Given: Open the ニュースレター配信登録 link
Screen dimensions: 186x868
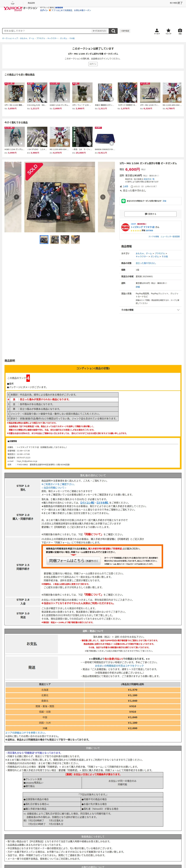Looking at the screenshot, I should point(170,237).
